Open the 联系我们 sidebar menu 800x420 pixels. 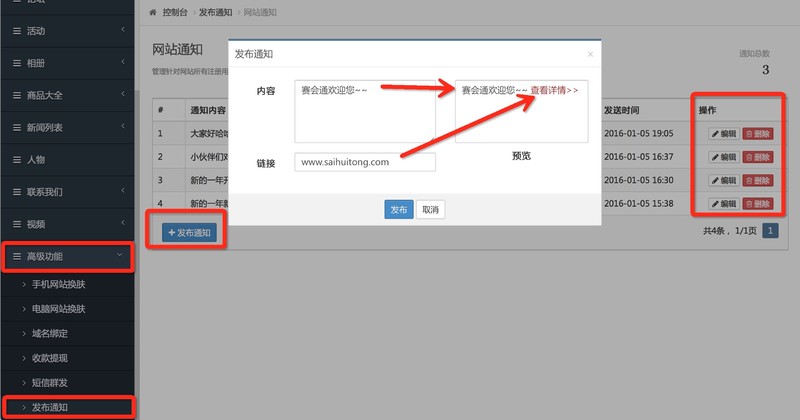pyautogui.click(x=67, y=192)
